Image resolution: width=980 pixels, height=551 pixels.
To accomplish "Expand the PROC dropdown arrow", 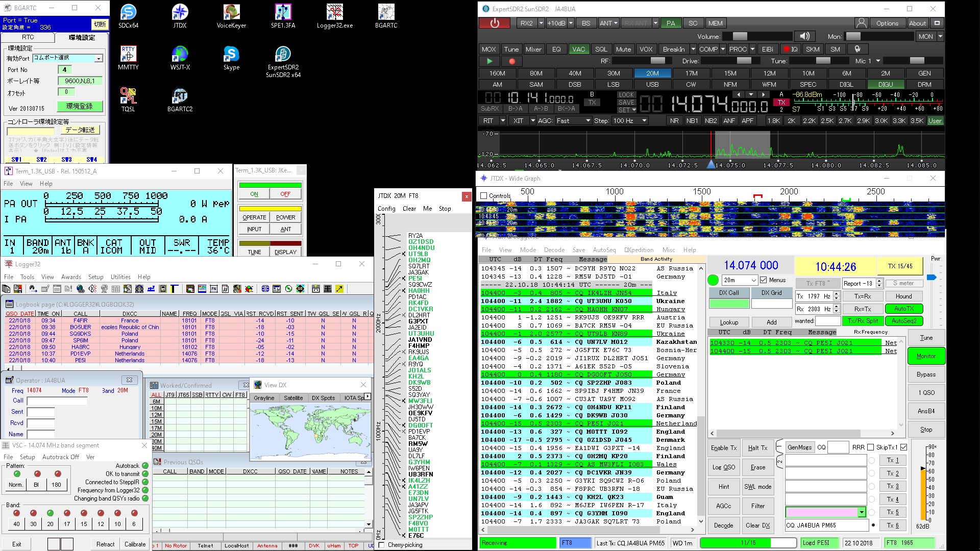I will (x=753, y=49).
